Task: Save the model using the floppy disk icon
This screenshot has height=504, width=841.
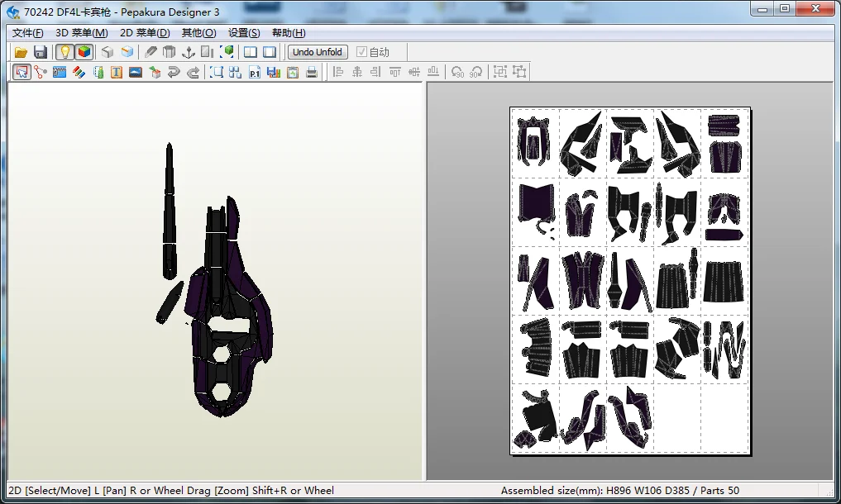Action: 41,52
